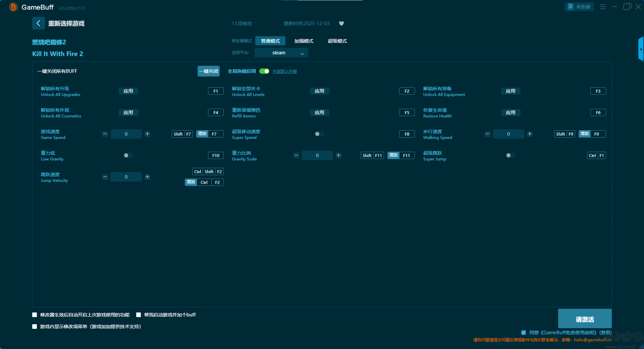Open the steam platform dropdown
Viewport: 644px width, 349px height.
(x=281, y=53)
